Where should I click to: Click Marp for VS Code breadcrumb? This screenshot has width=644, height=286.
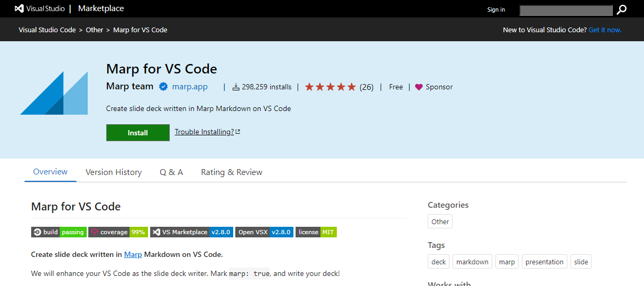tap(140, 30)
